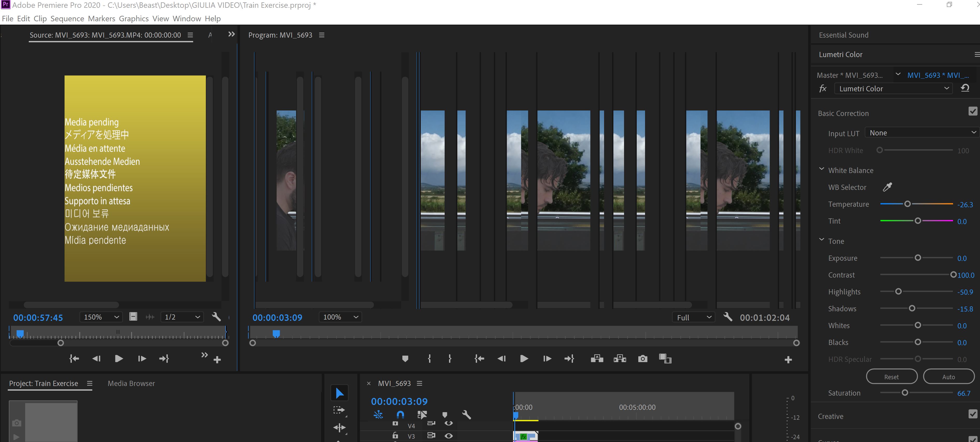Viewport: 980px width, 442px height.
Task: Toggle the lock on track V4
Action: pyautogui.click(x=395, y=423)
